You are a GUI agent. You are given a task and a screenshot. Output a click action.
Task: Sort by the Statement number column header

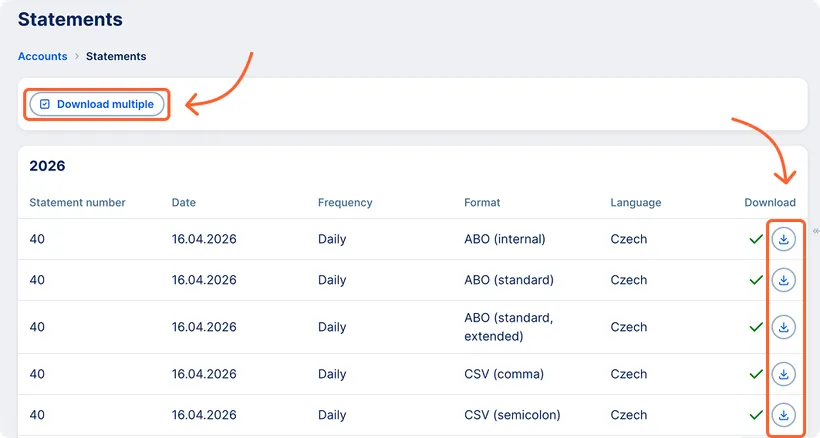pos(78,203)
